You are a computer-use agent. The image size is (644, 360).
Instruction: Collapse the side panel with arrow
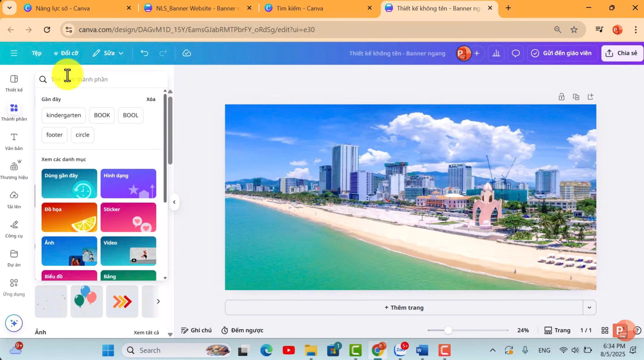pyautogui.click(x=174, y=202)
